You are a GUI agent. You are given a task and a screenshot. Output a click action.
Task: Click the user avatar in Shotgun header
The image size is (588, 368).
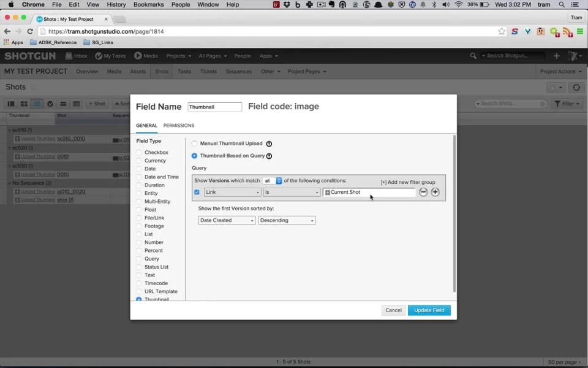point(572,56)
